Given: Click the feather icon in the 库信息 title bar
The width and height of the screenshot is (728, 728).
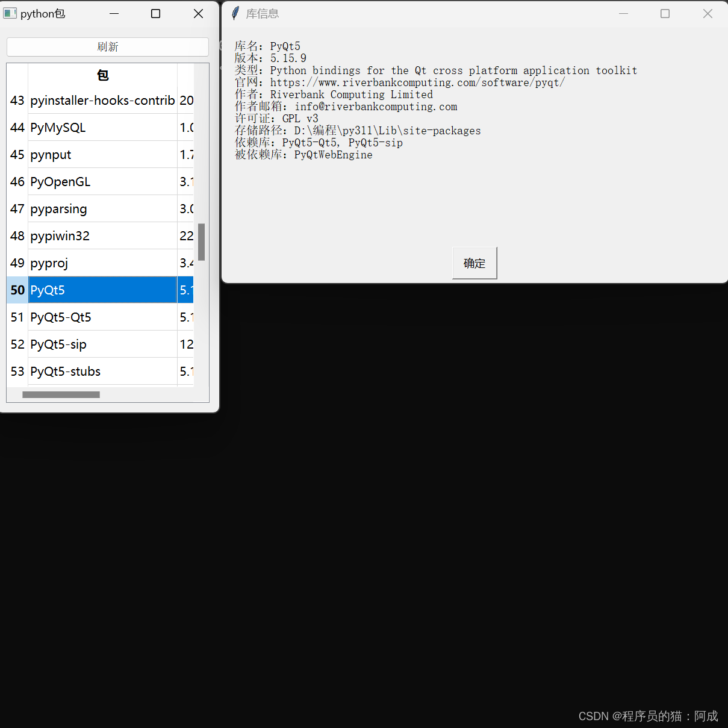Looking at the screenshot, I should 235,13.
